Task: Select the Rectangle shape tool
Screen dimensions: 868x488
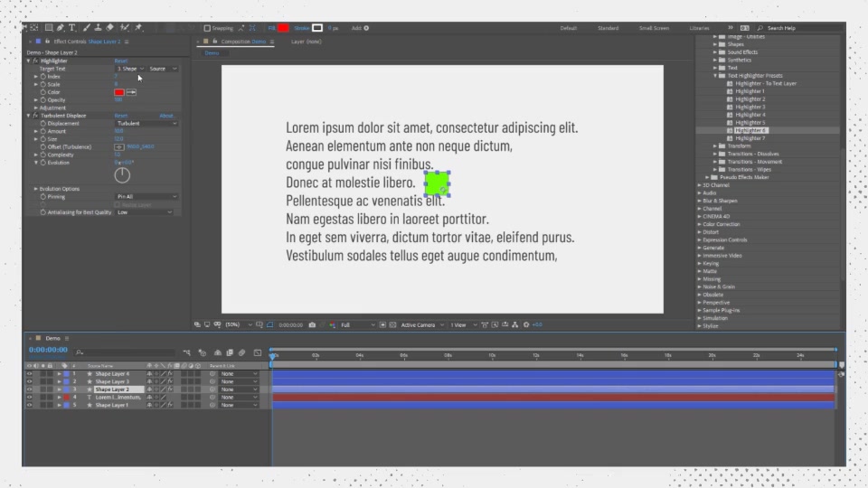Action: pyautogui.click(x=49, y=28)
